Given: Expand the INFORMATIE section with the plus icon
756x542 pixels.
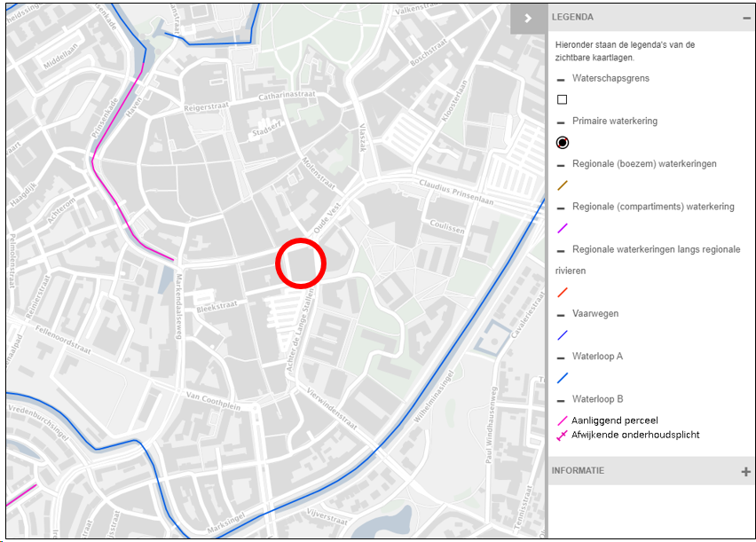Looking at the screenshot, I should [746, 472].
